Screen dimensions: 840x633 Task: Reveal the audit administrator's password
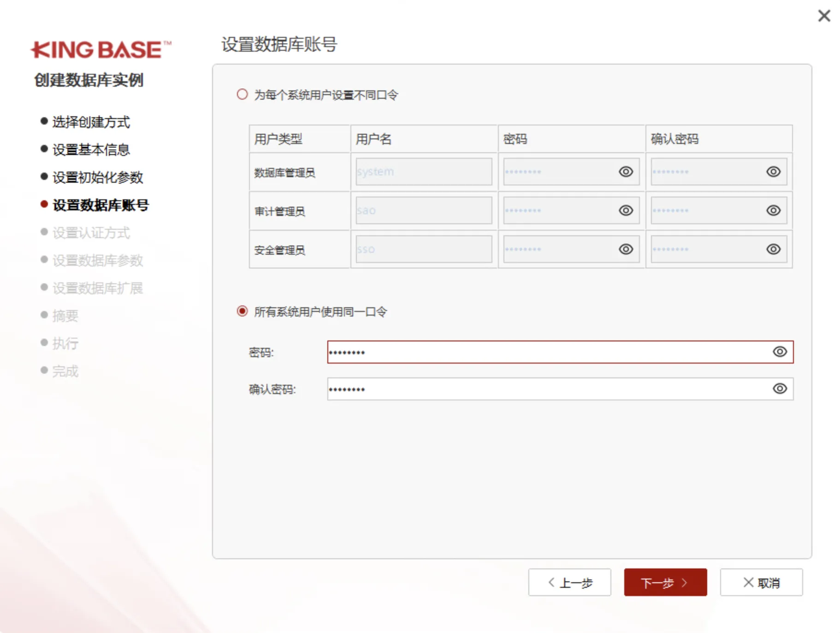tap(626, 210)
